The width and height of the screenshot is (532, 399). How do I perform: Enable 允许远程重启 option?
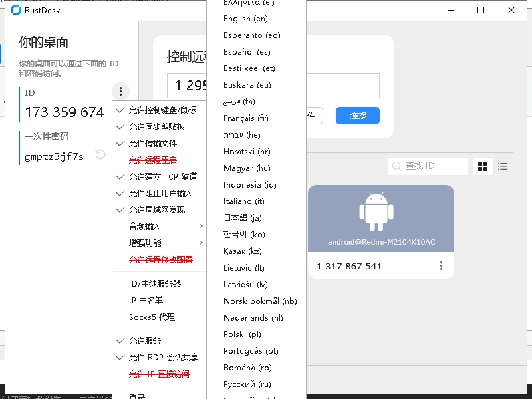[160, 160]
